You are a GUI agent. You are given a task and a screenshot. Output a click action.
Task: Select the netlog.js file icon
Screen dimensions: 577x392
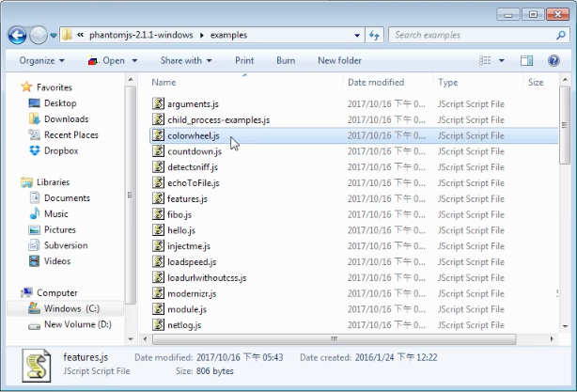[158, 324]
